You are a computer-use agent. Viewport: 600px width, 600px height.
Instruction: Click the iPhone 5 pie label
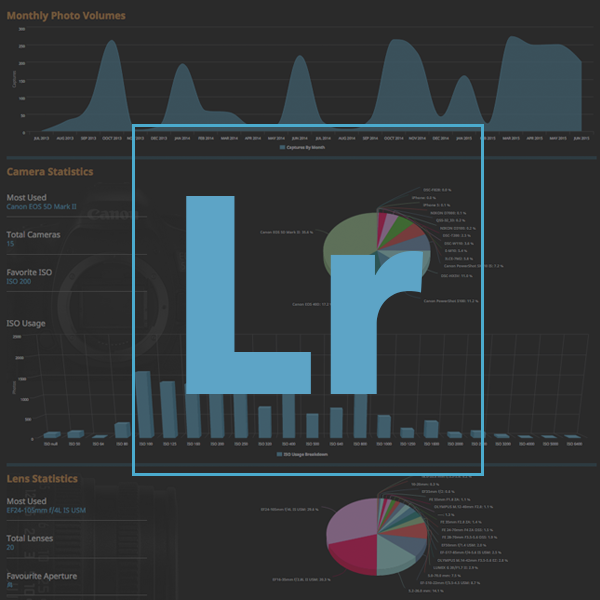437,205
